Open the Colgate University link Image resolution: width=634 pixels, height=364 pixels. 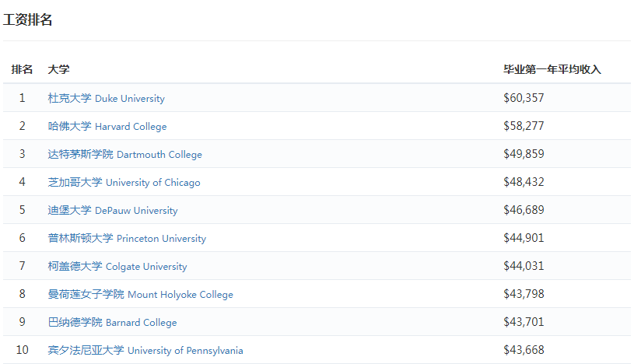click(x=117, y=267)
